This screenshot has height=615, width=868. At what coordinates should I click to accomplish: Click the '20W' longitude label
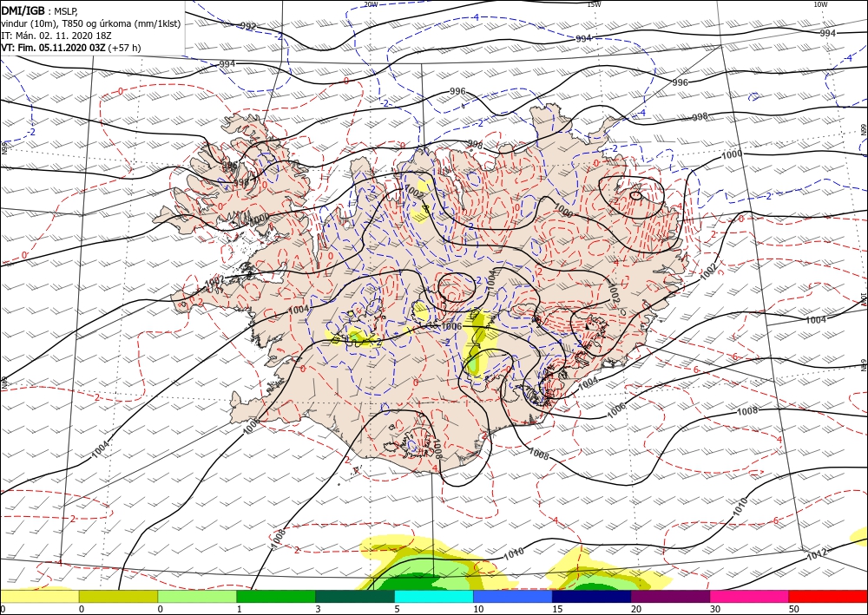point(371,4)
